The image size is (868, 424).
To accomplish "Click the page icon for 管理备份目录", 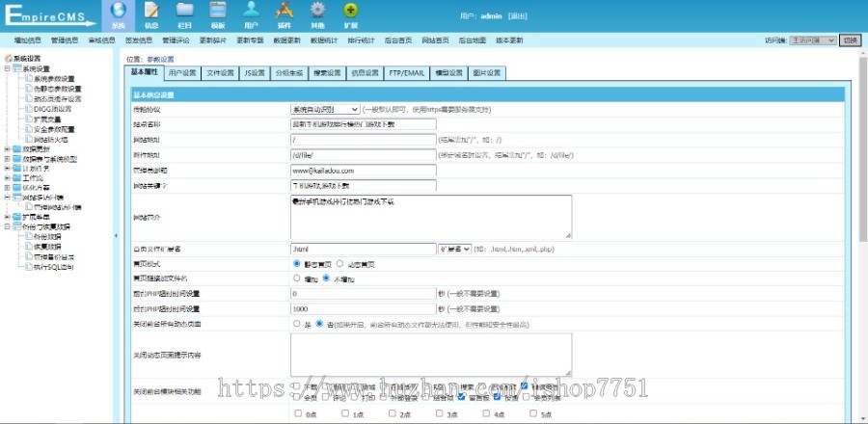I will (x=29, y=256).
